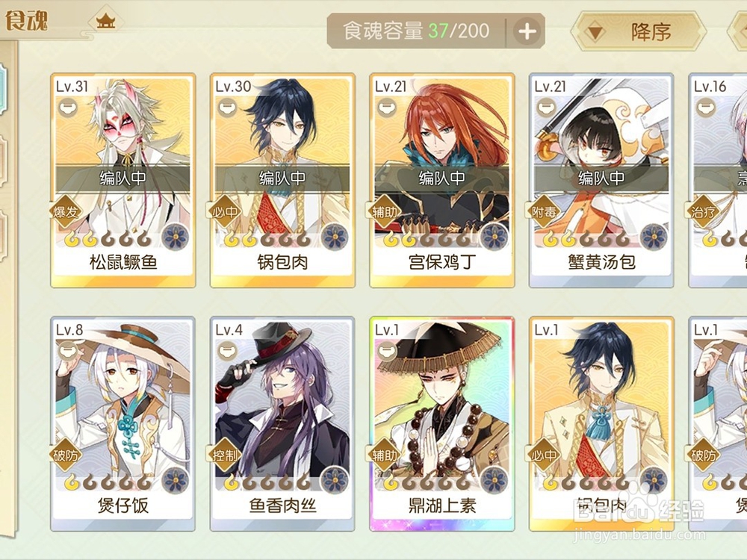
Task: Click flower emblem on 宫保鸡丁 card
Action: click(x=494, y=237)
